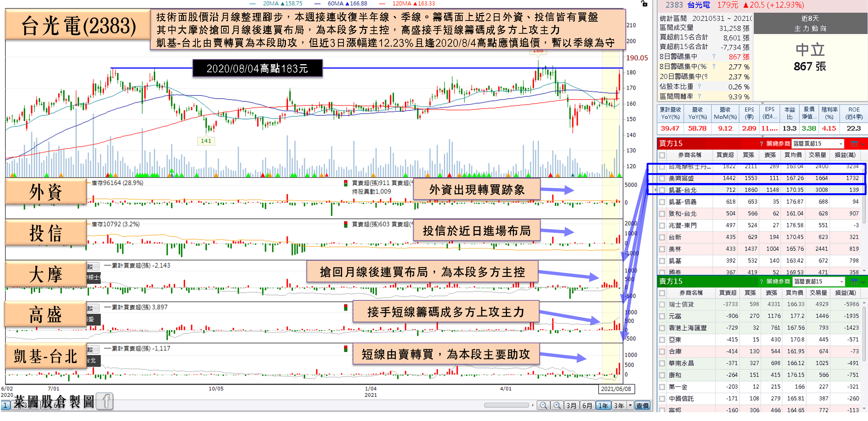Select the 康和 seller row
Screen dimensions: 868x421
click(x=760, y=375)
